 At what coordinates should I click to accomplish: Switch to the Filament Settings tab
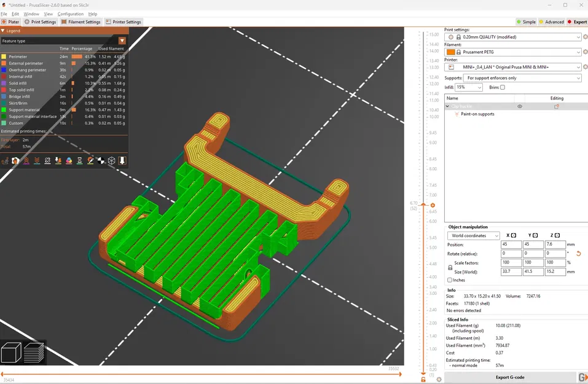tap(81, 22)
